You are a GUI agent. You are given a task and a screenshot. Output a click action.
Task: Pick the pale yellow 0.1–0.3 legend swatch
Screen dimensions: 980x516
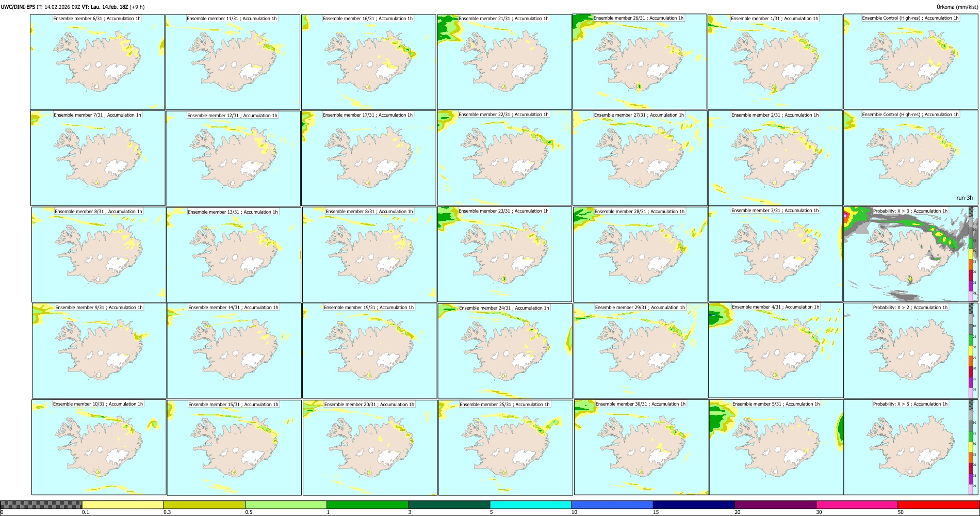(123, 505)
